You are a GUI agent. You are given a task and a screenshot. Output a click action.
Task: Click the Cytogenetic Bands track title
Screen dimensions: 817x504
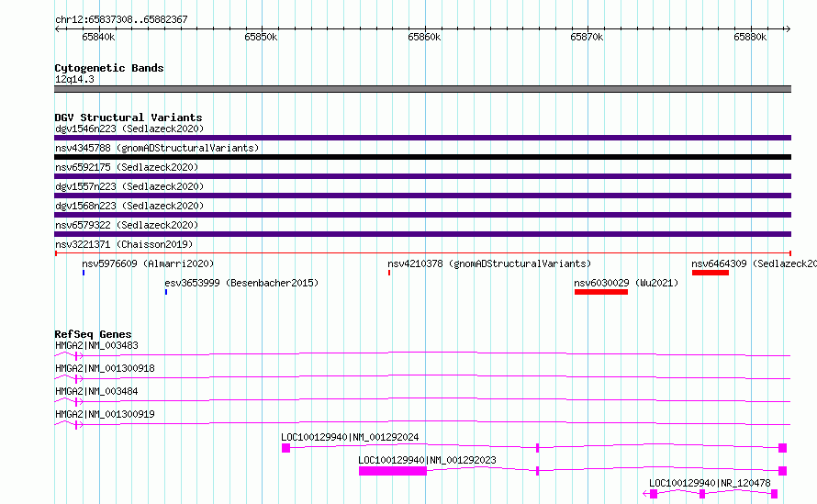(x=109, y=68)
